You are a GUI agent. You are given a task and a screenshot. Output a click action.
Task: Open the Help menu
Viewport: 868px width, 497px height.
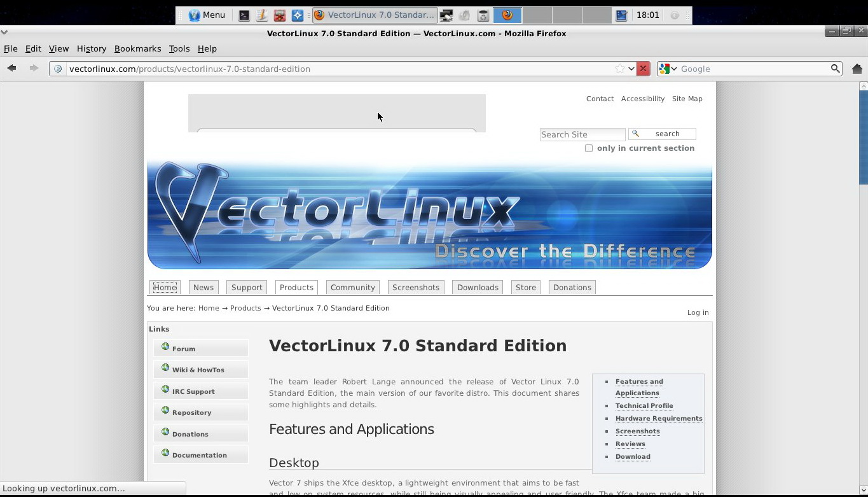click(x=207, y=48)
